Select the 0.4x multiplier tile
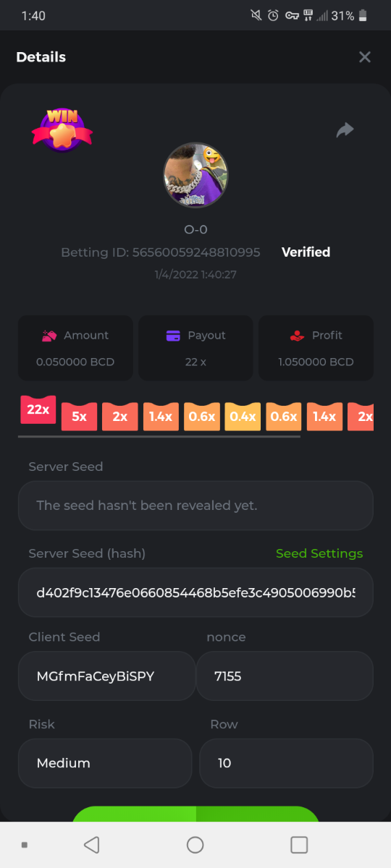391x868 pixels. pos(243,417)
